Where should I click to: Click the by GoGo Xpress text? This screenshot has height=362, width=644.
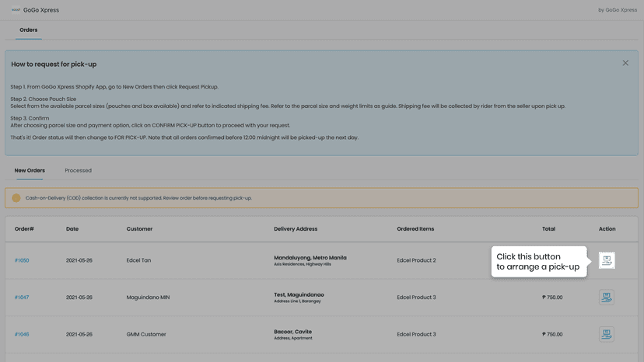[618, 10]
